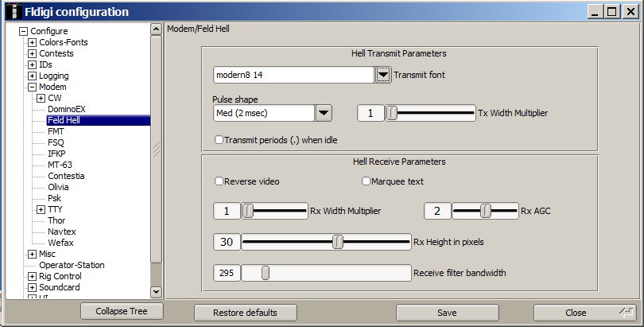Select Olivia modem settings
The width and height of the screenshot is (644, 327).
tap(58, 187)
